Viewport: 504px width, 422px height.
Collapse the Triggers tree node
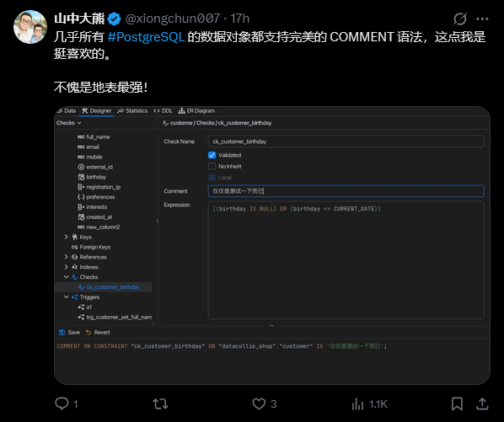click(67, 297)
